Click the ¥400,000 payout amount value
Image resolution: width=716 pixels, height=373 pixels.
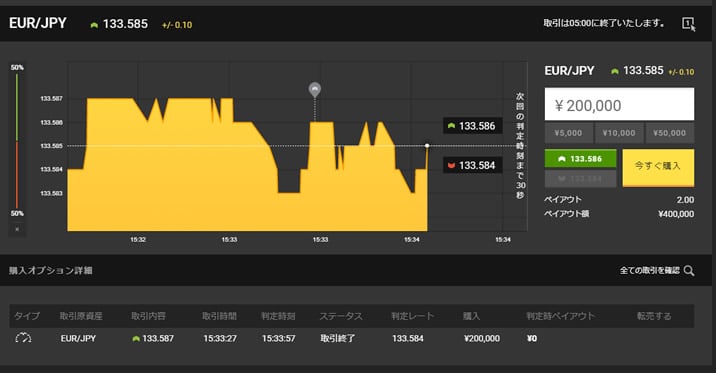coord(676,214)
